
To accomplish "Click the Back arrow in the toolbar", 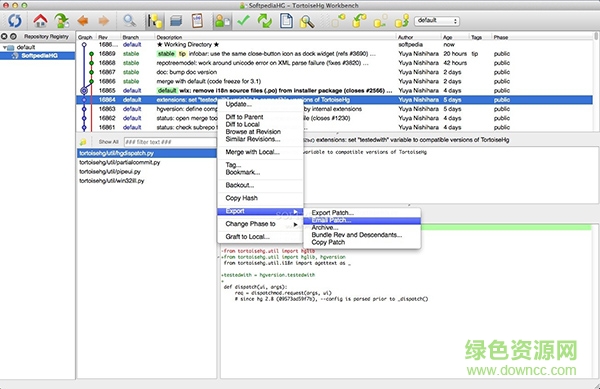I will click(83, 21).
